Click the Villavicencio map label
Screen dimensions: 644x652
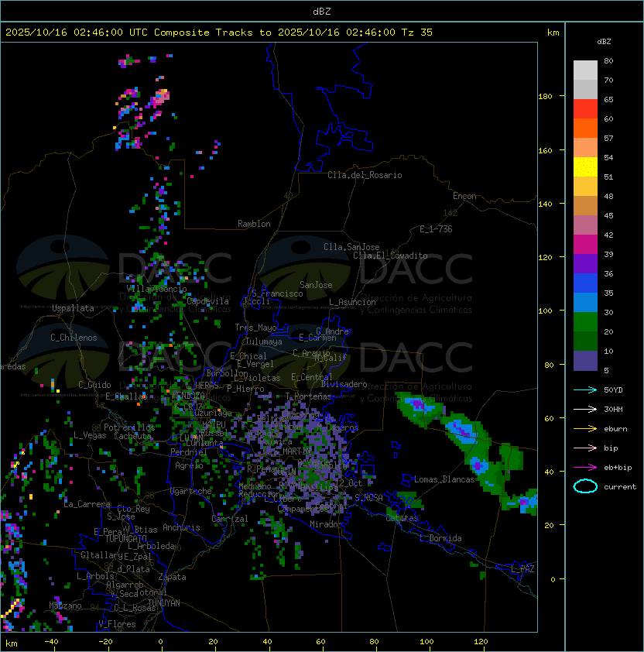pyautogui.click(x=156, y=289)
